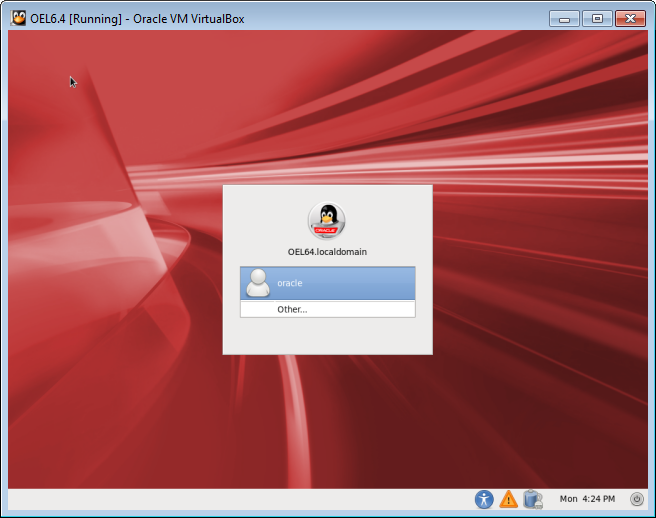Click the orange warning triangle icon
The image size is (656, 518).
point(508,499)
